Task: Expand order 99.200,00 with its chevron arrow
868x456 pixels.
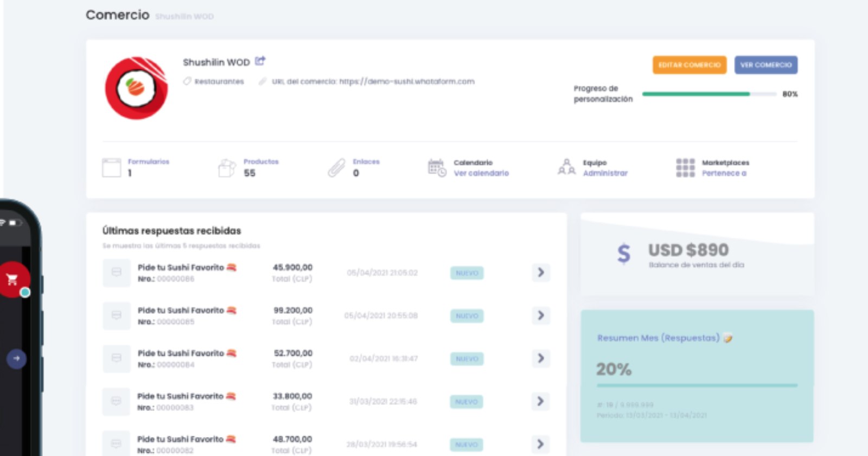Action: (x=540, y=315)
